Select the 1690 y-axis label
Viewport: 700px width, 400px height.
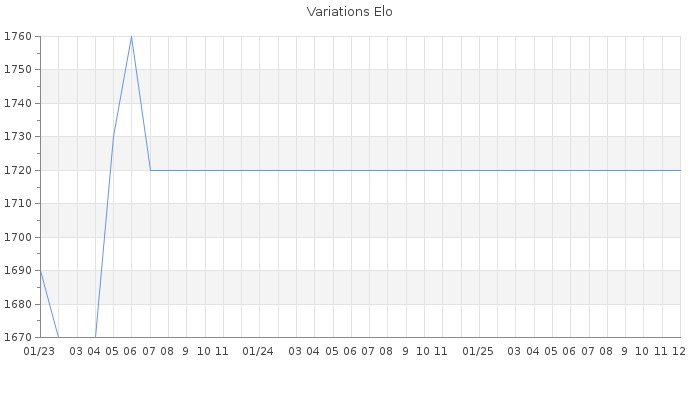point(18,271)
